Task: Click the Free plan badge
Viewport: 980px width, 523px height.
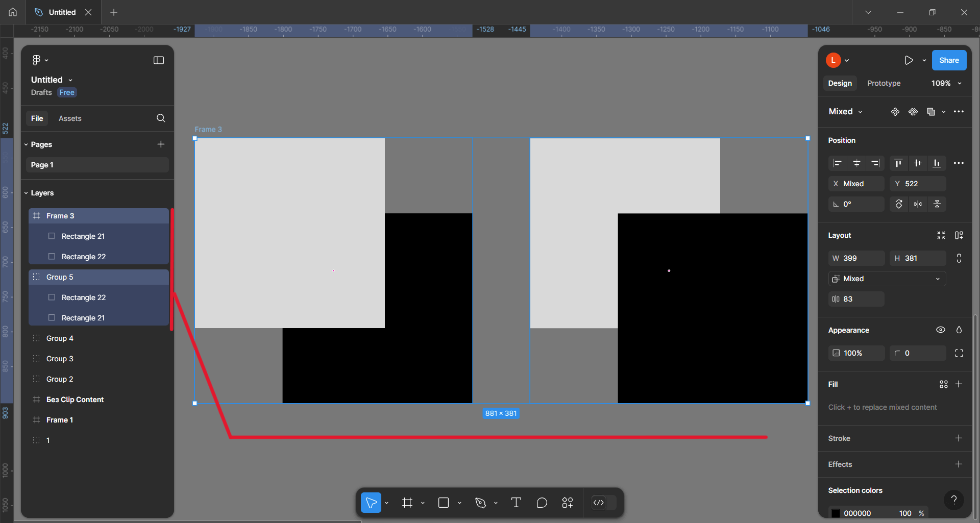Action: pos(67,92)
